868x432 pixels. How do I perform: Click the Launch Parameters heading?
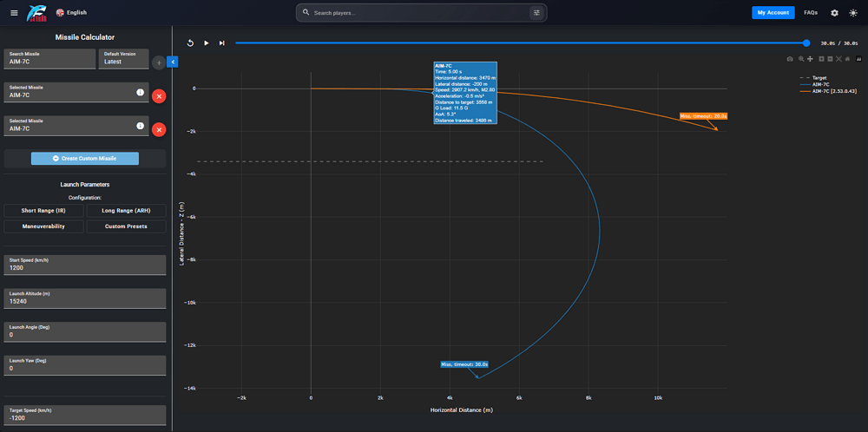[x=85, y=185]
